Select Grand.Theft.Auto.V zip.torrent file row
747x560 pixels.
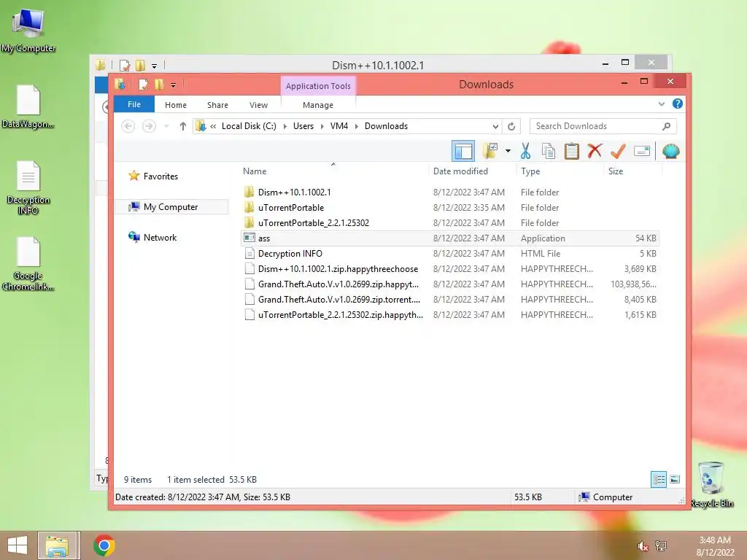coord(450,299)
